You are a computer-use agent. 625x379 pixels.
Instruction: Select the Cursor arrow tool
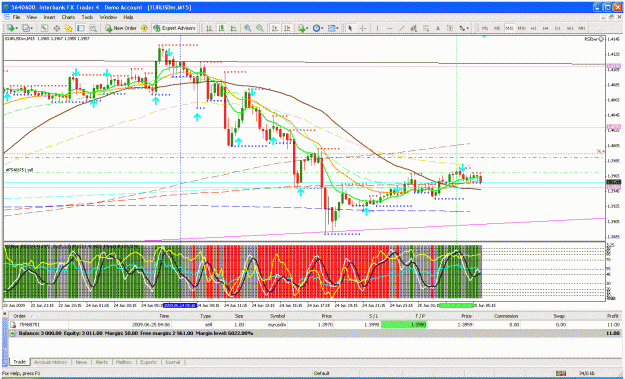point(350,28)
